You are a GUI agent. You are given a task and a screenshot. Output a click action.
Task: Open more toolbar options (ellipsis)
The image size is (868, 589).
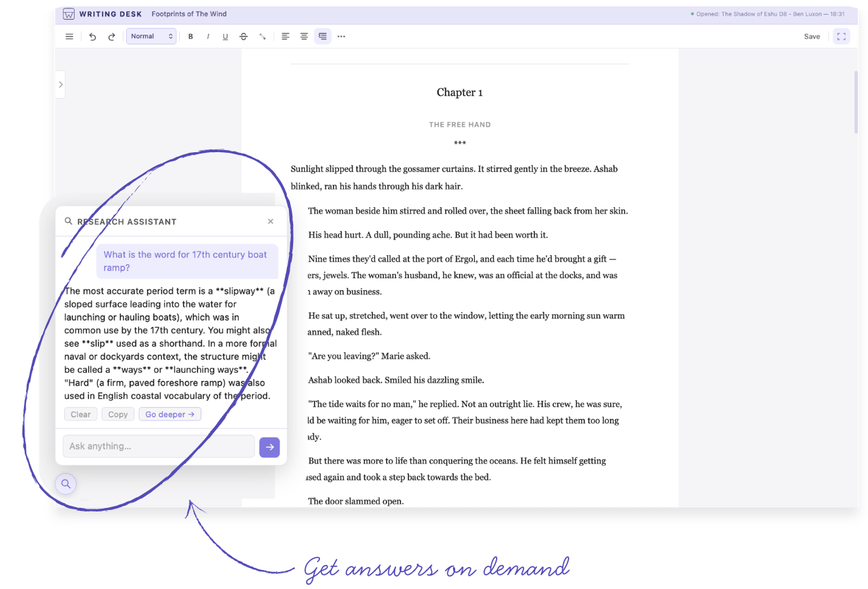[342, 37]
